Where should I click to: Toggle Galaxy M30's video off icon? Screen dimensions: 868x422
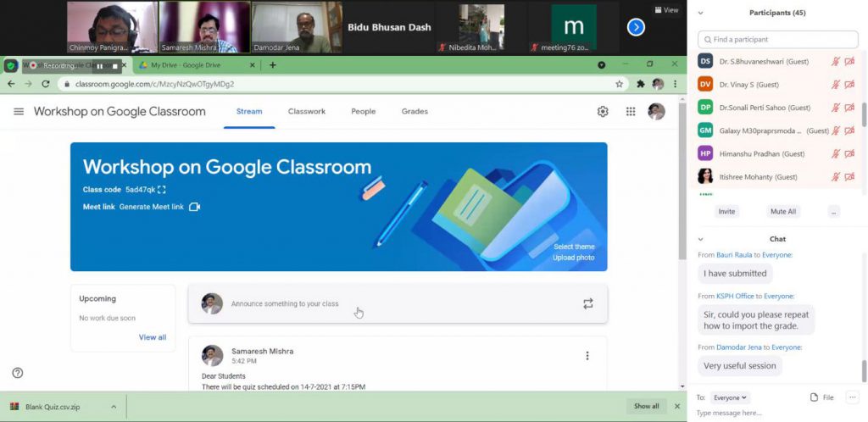[x=849, y=130]
